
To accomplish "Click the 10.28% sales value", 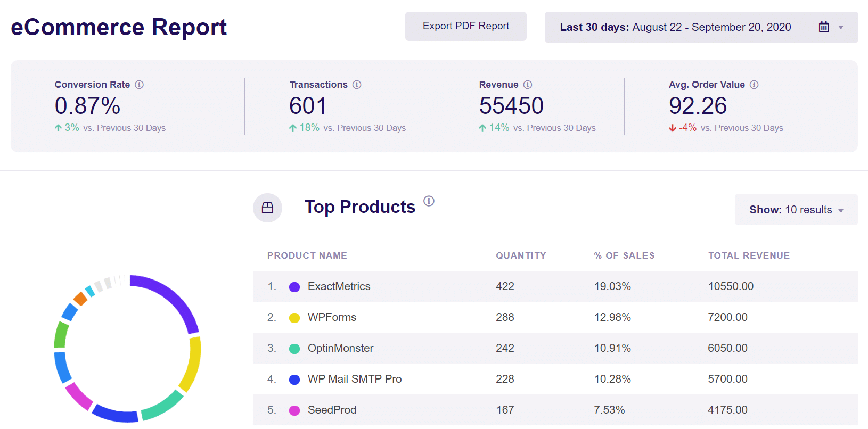I will [612, 379].
